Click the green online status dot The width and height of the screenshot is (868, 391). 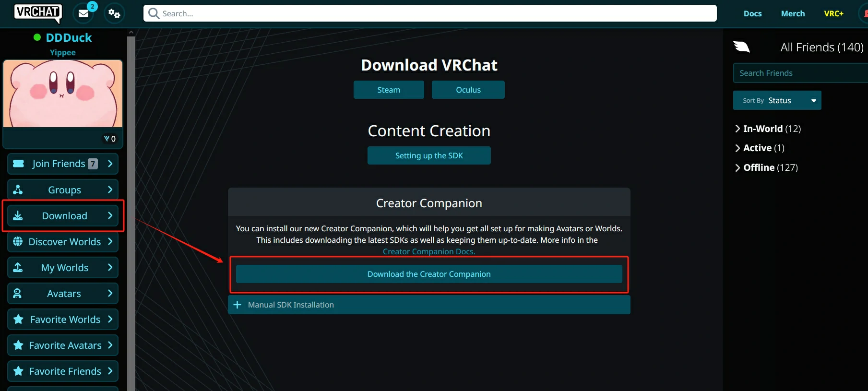37,37
